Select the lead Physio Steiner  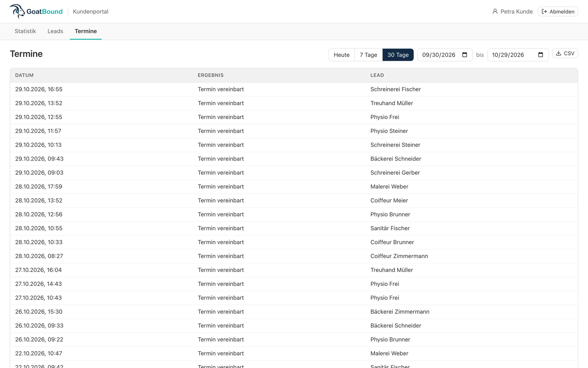click(389, 131)
